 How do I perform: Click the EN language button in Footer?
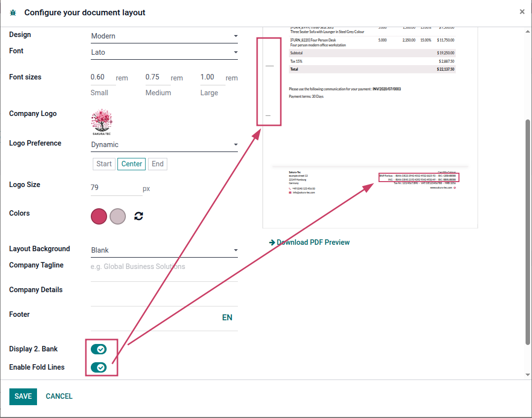click(x=227, y=318)
